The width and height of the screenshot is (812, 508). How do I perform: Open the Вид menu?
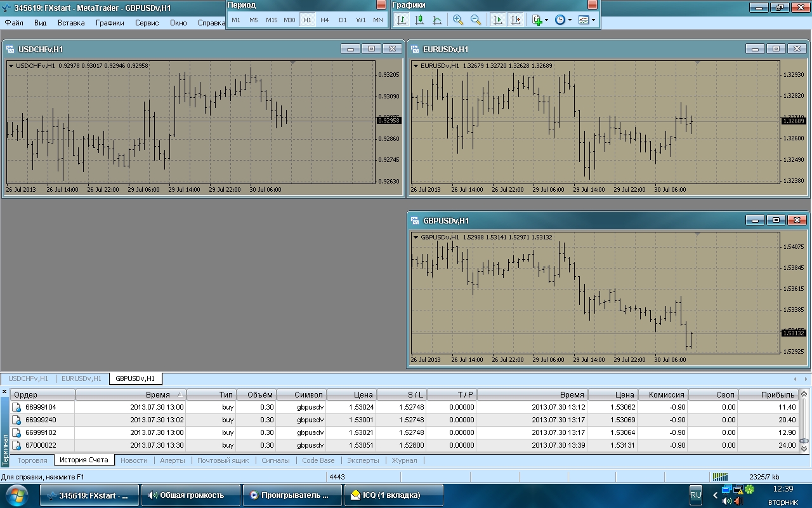40,23
